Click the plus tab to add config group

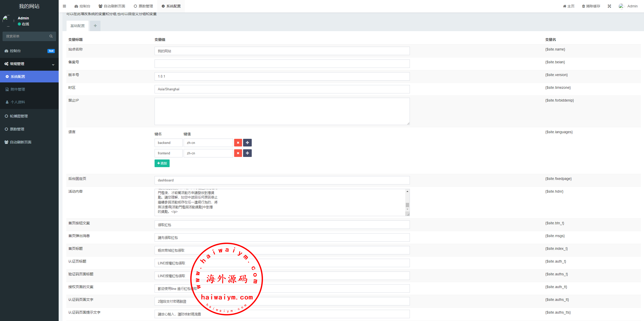pos(95,26)
